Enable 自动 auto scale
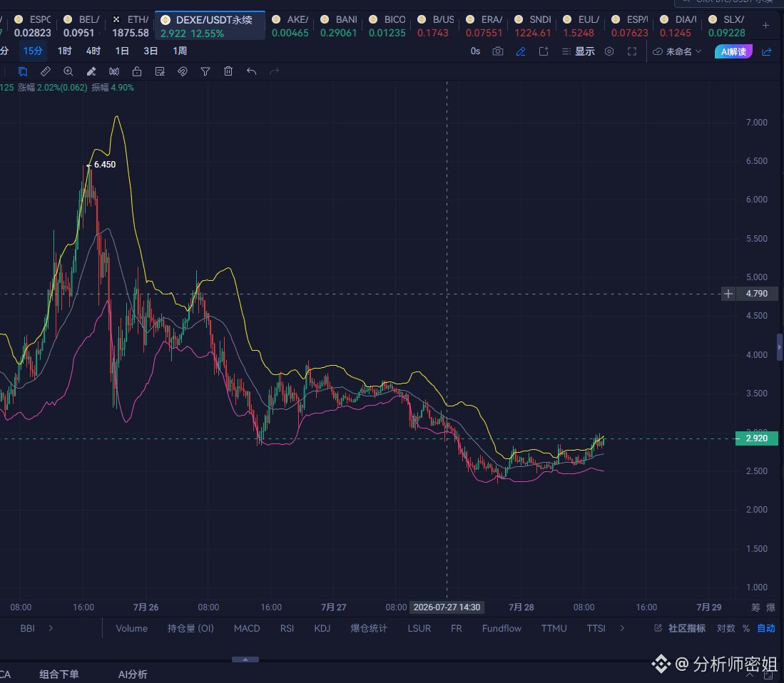Image resolution: width=784 pixels, height=683 pixels. 766,628
